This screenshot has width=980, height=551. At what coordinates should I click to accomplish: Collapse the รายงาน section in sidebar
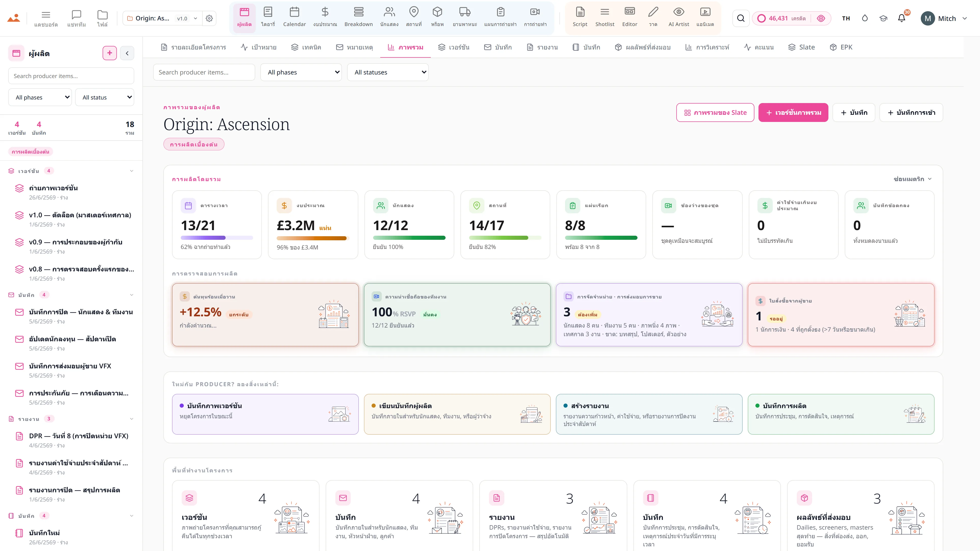[132, 419]
